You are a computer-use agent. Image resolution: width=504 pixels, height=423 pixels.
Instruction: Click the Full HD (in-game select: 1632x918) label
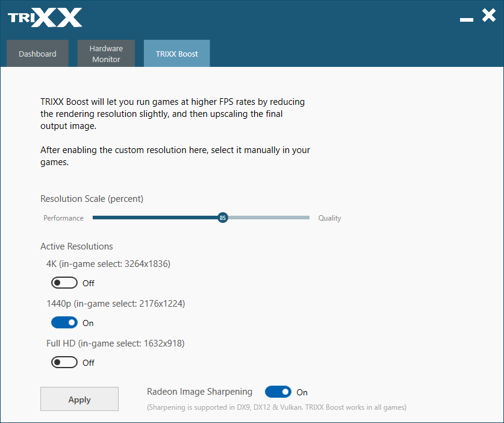[x=116, y=343]
